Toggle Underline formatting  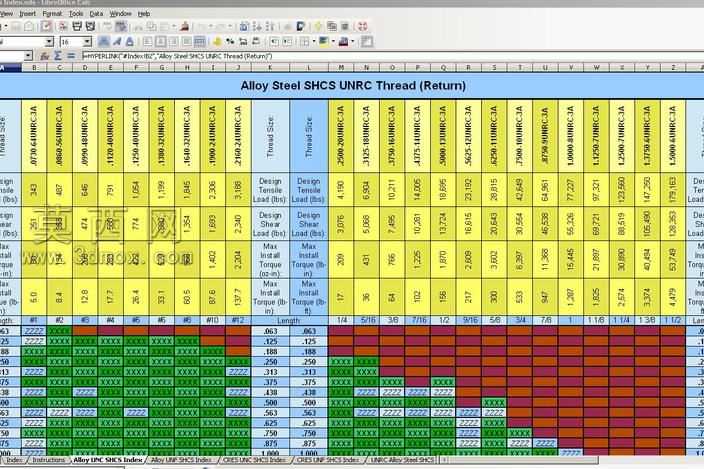tap(130, 42)
